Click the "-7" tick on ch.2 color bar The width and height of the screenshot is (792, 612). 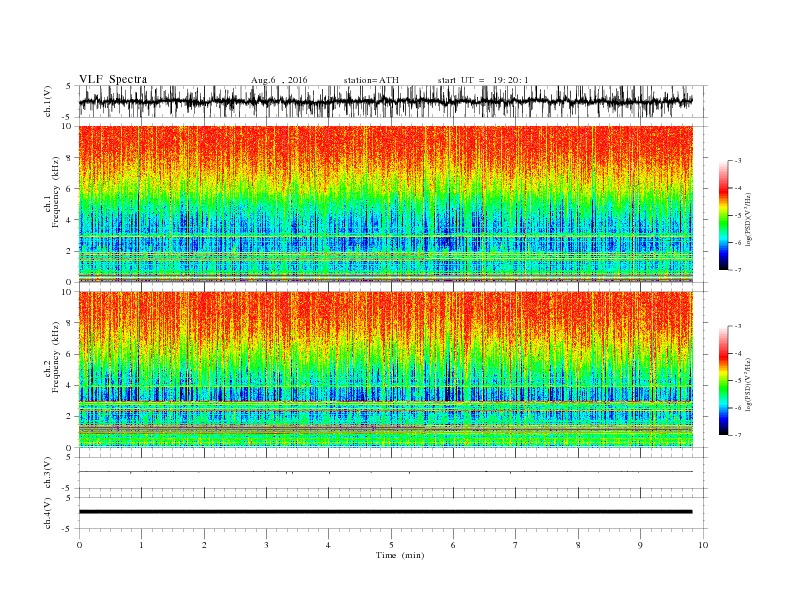click(737, 435)
